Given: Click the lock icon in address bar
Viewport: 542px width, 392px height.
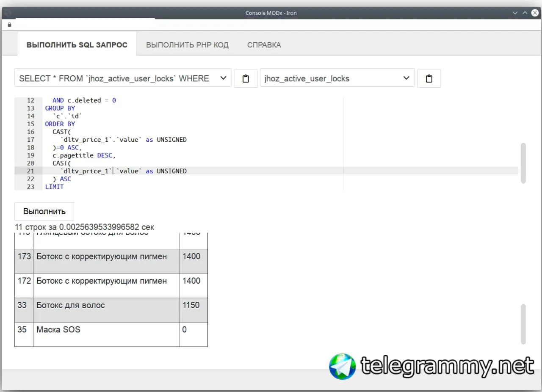Looking at the screenshot, I should (9, 25).
